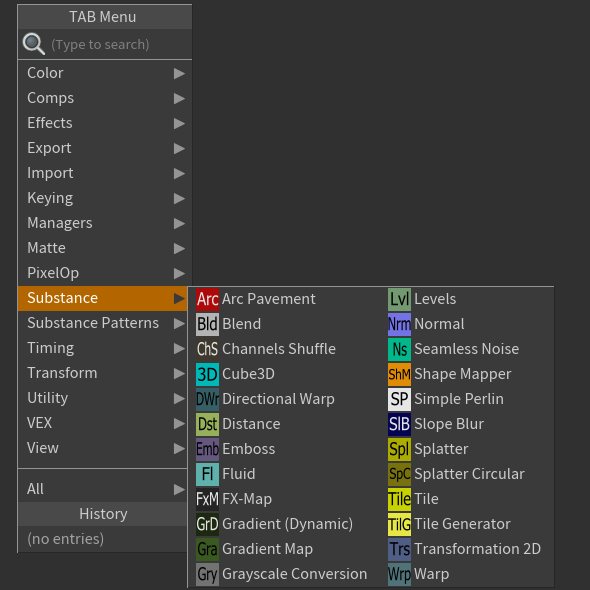Image resolution: width=590 pixels, height=590 pixels.
Task: Expand the Color submenu arrow
Action: tap(179, 73)
